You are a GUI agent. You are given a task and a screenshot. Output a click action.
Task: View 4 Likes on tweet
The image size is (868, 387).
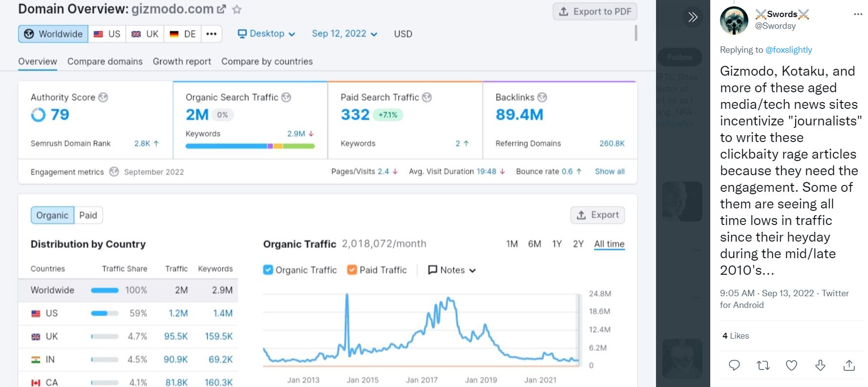(736, 336)
